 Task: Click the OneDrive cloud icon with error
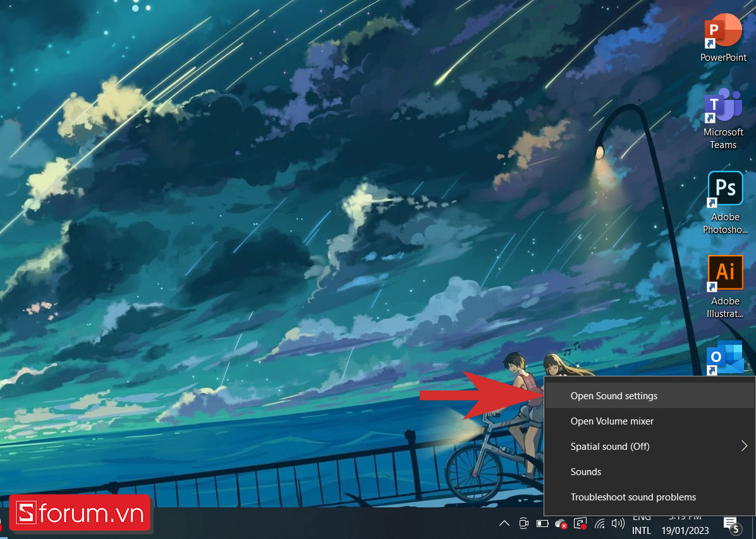(561, 524)
